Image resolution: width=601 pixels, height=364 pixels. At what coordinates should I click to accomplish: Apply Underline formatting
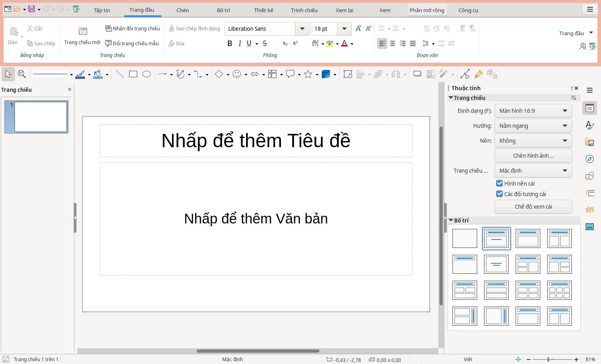[x=249, y=43]
